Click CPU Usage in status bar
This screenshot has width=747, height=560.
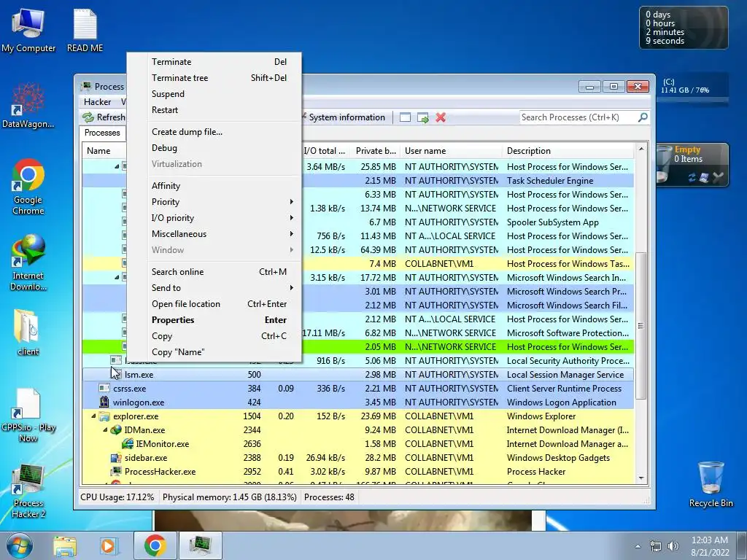tap(117, 497)
